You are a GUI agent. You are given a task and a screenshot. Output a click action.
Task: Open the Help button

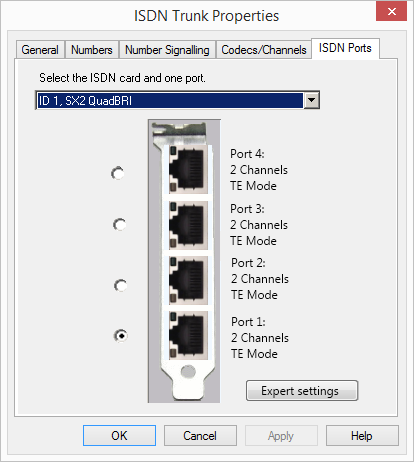362,435
